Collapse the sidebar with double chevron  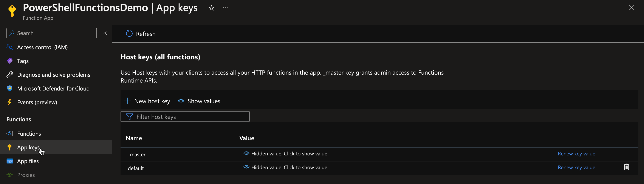105,33
